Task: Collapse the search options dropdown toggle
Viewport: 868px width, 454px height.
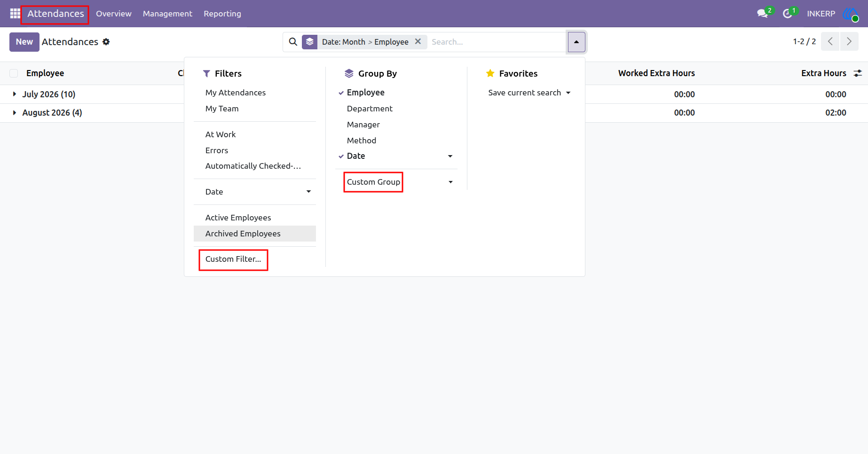Action: point(576,42)
